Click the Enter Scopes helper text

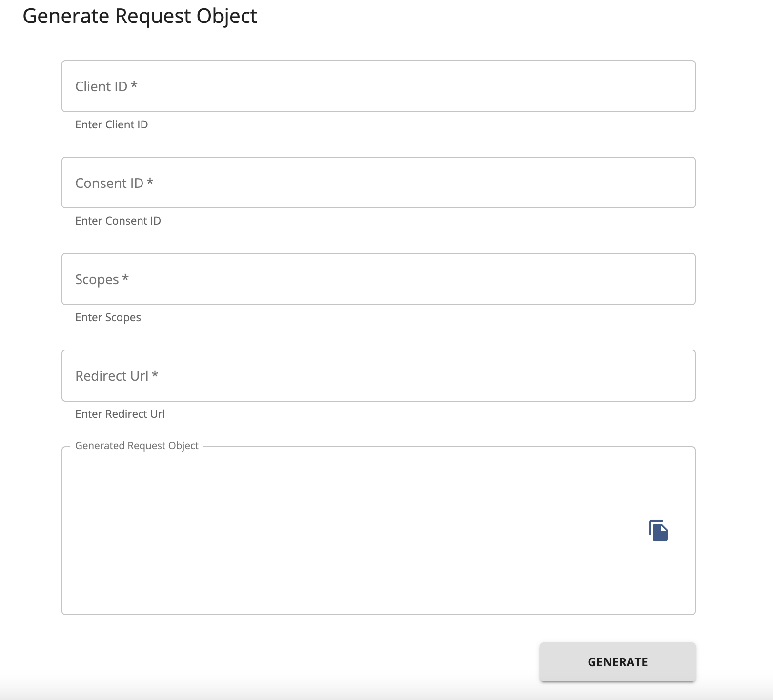click(108, 317)
